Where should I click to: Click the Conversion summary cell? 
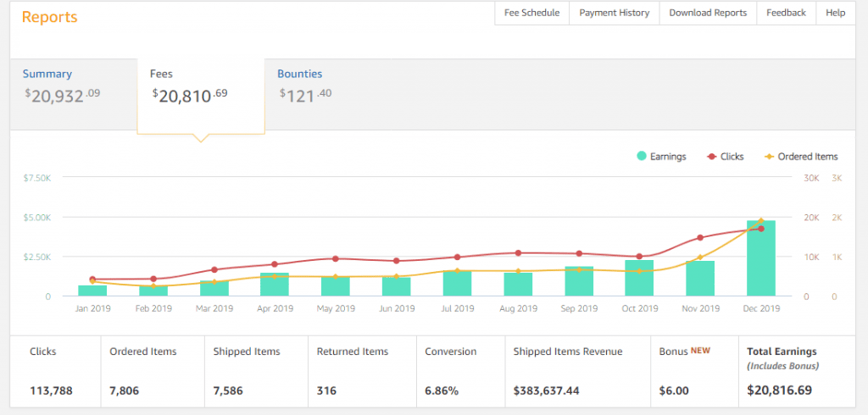click(460, 371)
